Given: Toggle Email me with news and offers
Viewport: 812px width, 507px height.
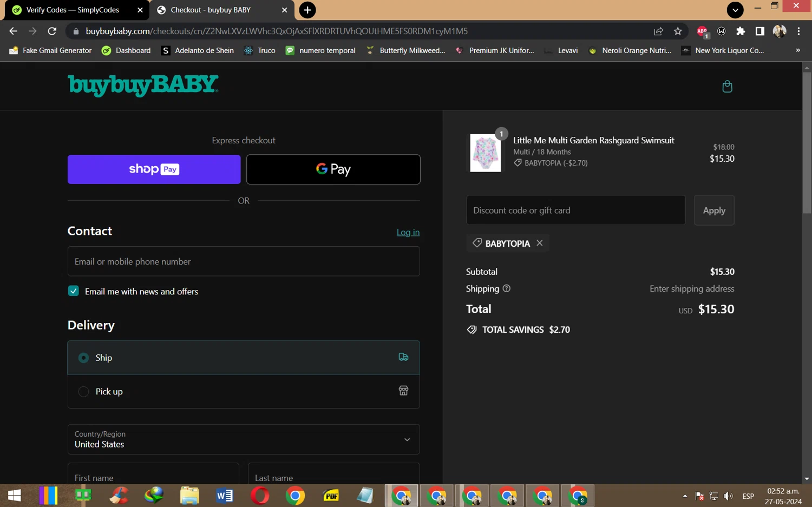Looking at the screenshot, I should [x=74, y=291].
